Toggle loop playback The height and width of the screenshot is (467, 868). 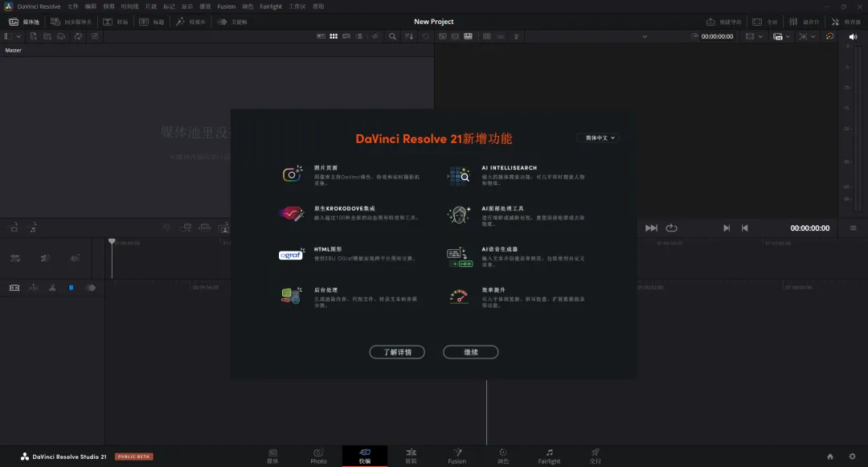point(671,228)
